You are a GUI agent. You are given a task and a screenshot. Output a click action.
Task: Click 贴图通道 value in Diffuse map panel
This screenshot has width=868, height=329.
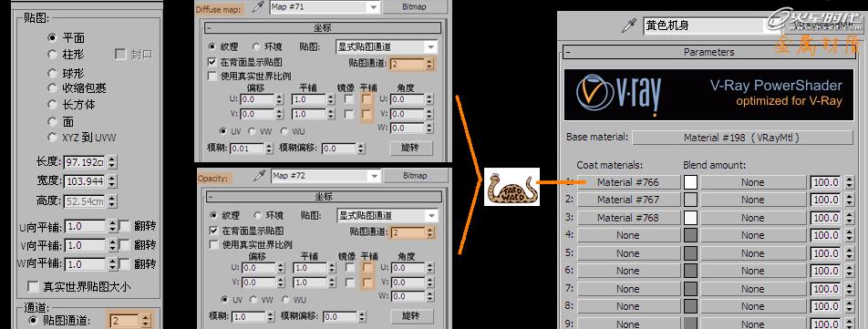(407, 64)
